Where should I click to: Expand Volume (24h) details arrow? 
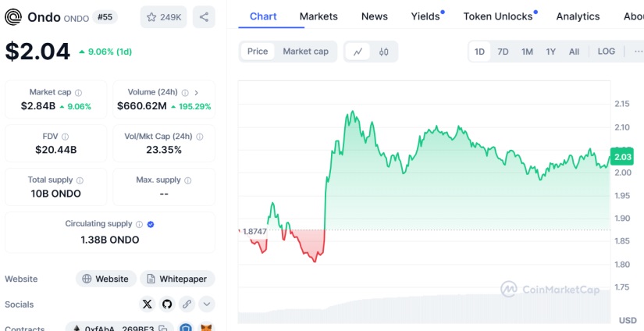point(196,92)
